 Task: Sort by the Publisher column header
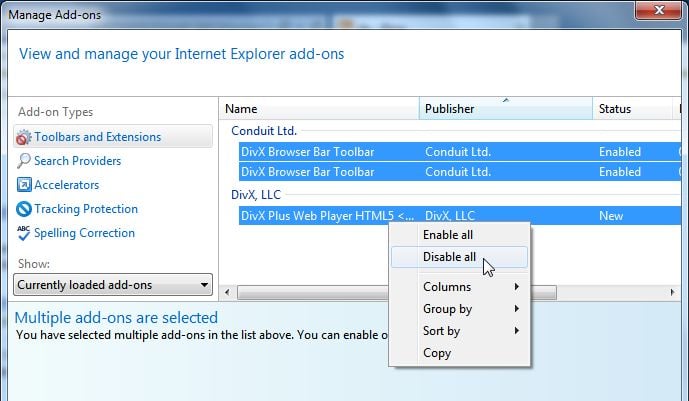click(x=506, y=108)
